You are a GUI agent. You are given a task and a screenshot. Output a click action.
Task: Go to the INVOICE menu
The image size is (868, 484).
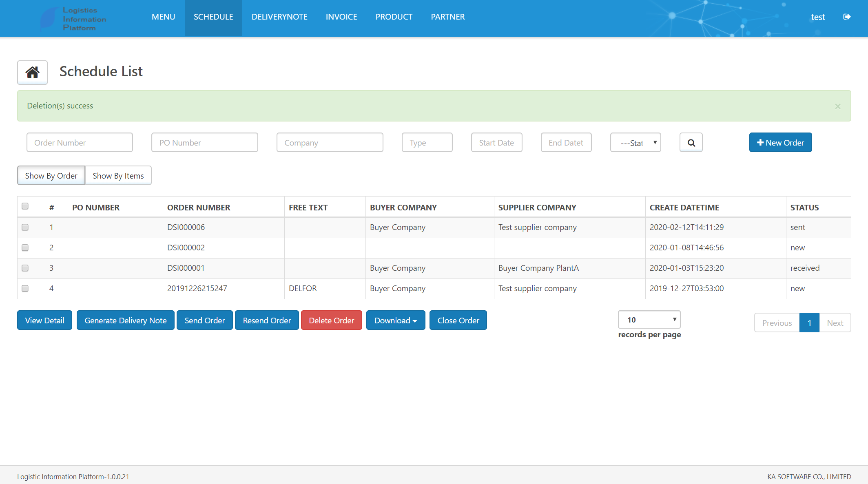[x=341, y=17]
